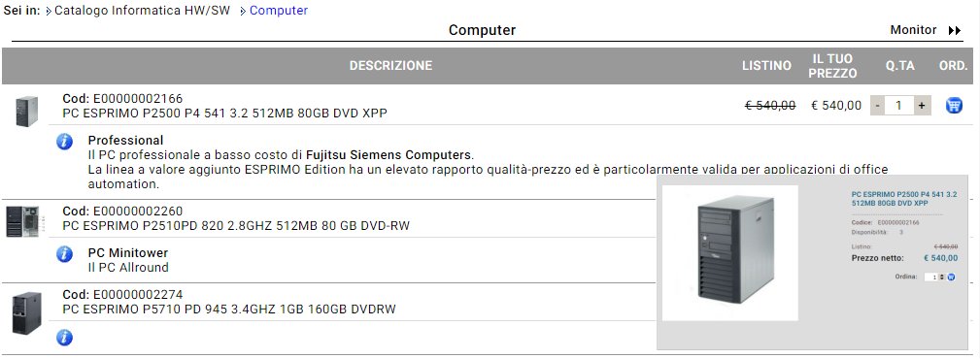The image size is (980, 359).
Task: Increase quantity with plus button
Action: (x=922, y=106)
